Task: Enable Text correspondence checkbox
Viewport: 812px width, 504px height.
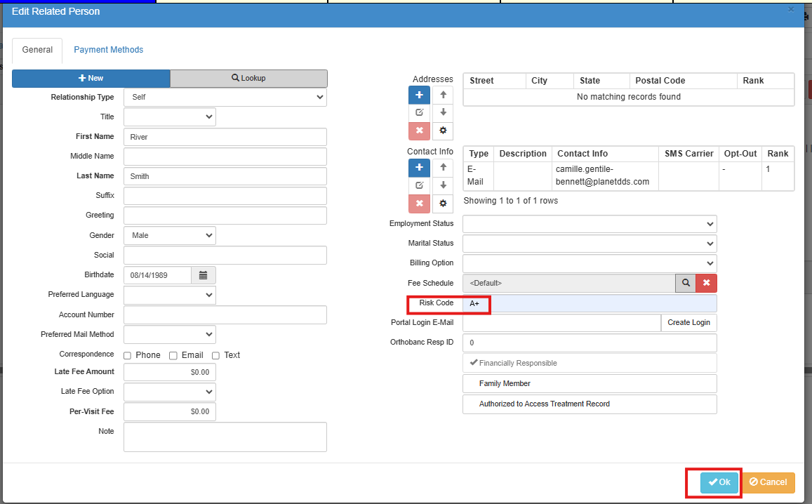Action: pyautogui.click(x=215, y=355)
